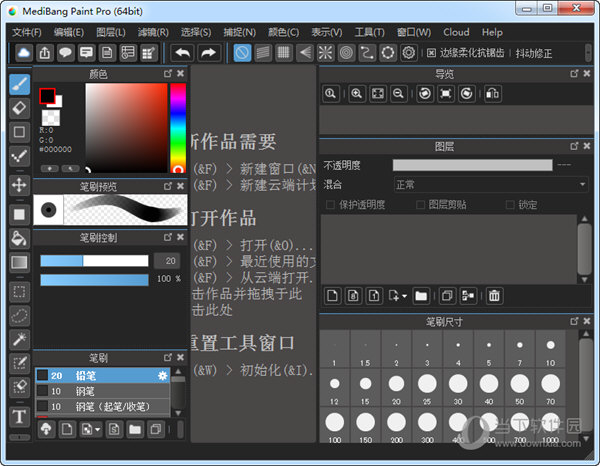Toggle 边缘柔化抗锯齿 checkbox
The width and height of the screenshot is (600, 466).
pos(431,53)
